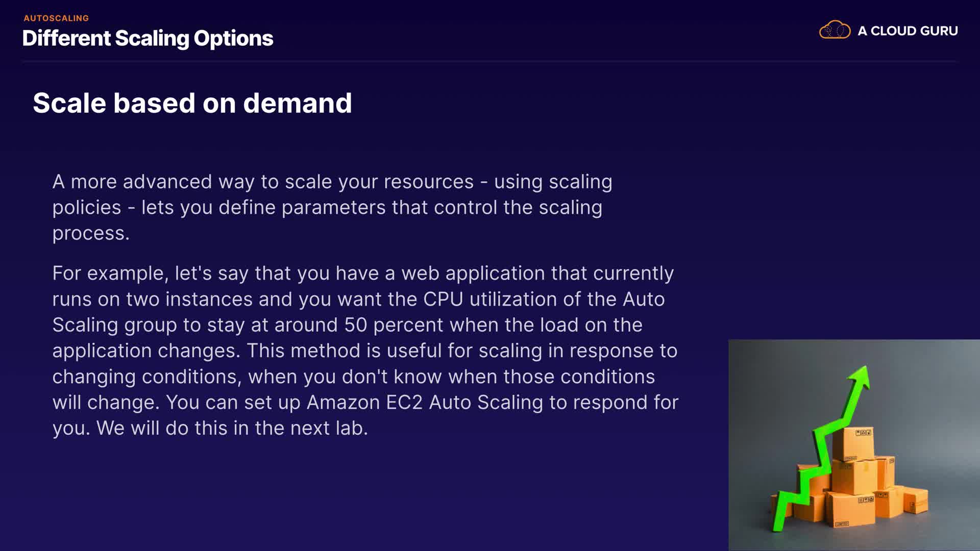Screen dimensions: 980x551
Task: Open the cardboard boxes growth image
Action: (853, 445)
